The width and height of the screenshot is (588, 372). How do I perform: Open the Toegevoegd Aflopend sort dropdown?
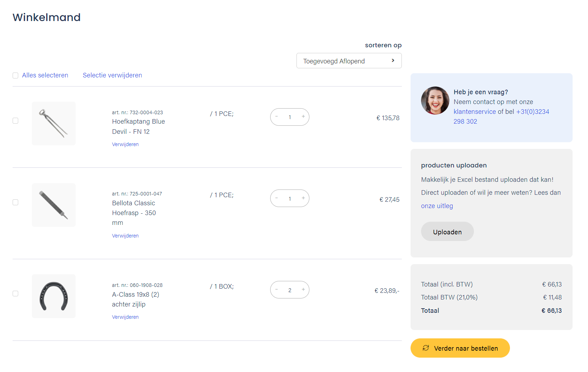pos(349,61)
